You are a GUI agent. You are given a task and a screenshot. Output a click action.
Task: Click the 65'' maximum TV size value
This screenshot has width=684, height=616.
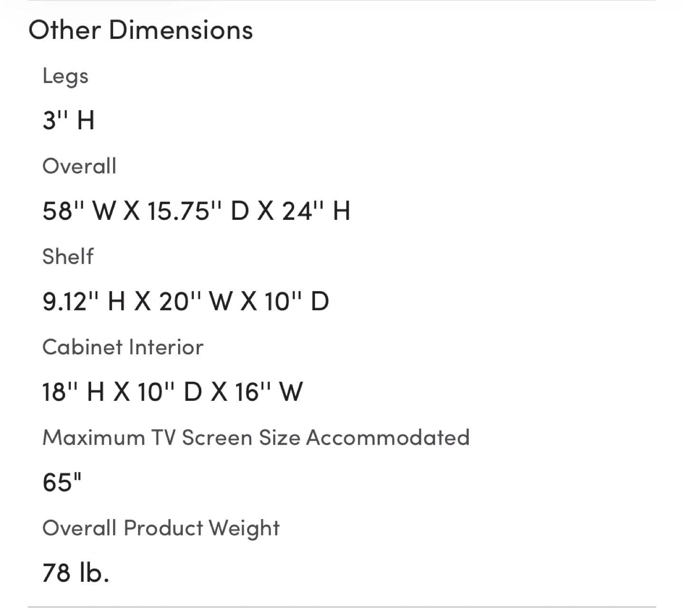click(62, 483)
